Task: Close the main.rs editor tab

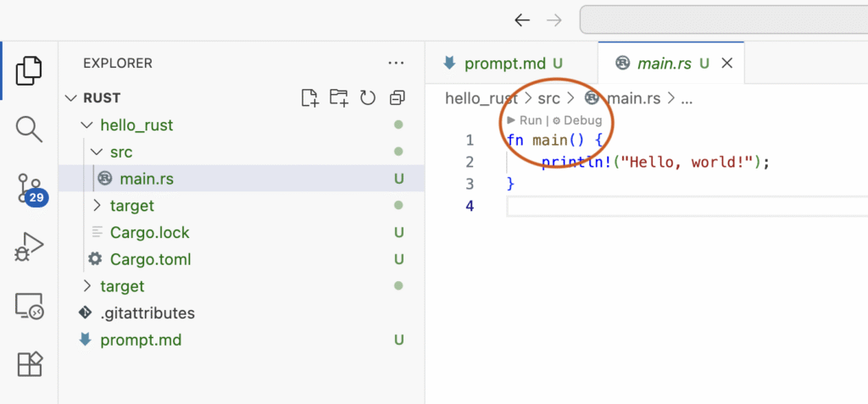Action: [726, 63]
